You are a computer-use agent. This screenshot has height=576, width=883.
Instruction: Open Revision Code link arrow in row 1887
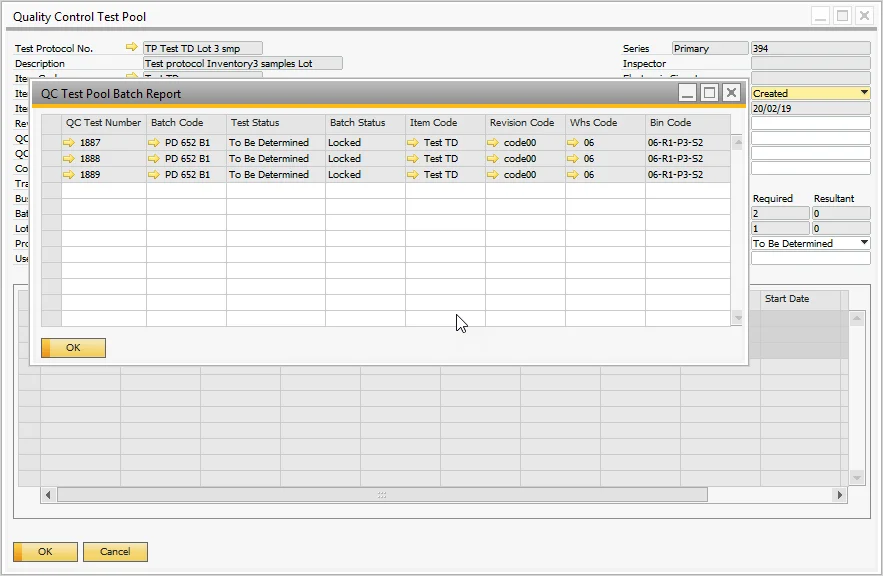pos(493,143)
